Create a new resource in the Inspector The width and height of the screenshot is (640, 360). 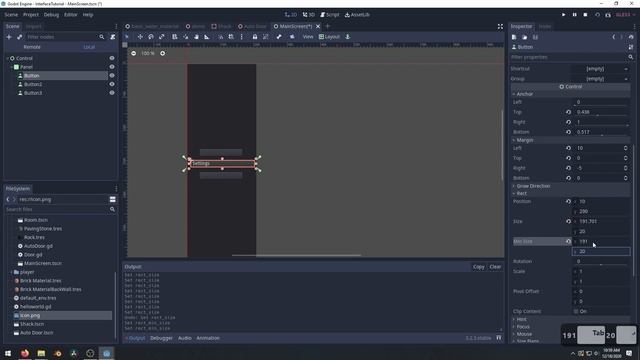tap(514, 37)
